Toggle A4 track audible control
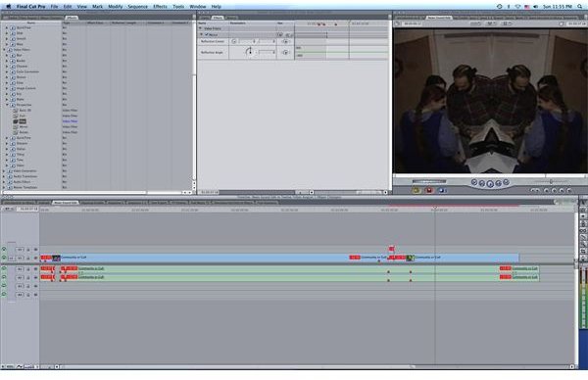588x380 pixels. click(4, 295)
